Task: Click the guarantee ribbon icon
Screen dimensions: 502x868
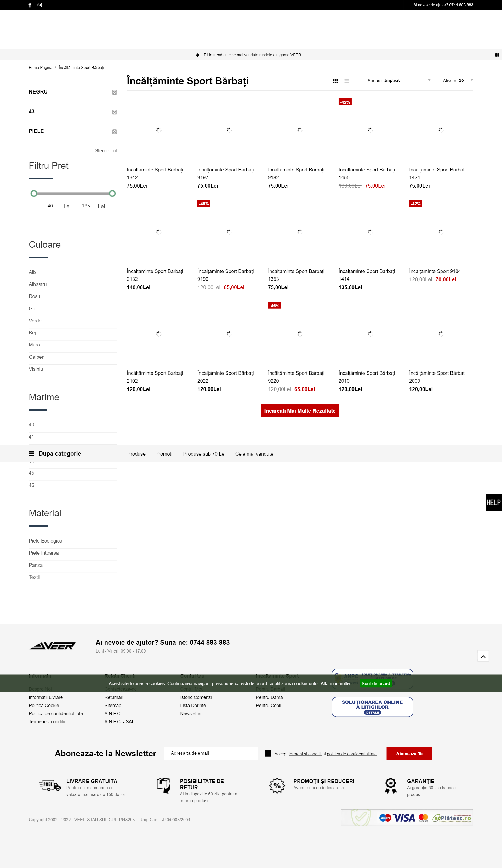Action: 391,786
